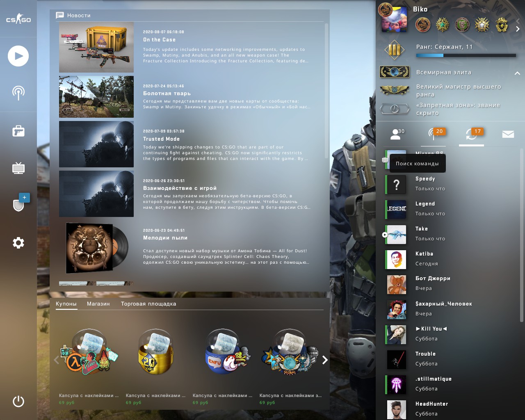Viewport: 525px width, 420px height.
Task: Open the Settings gear icon
Action: click(18, 243)
